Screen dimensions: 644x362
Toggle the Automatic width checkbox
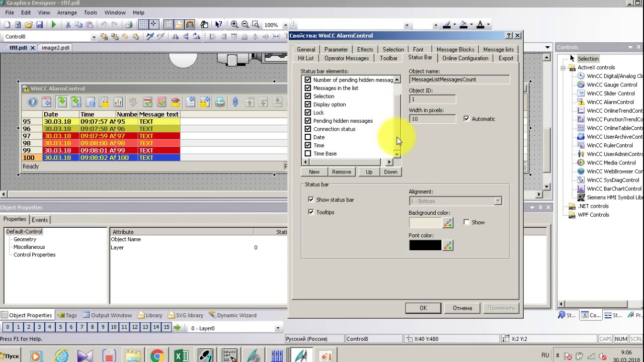coord(466,119)
